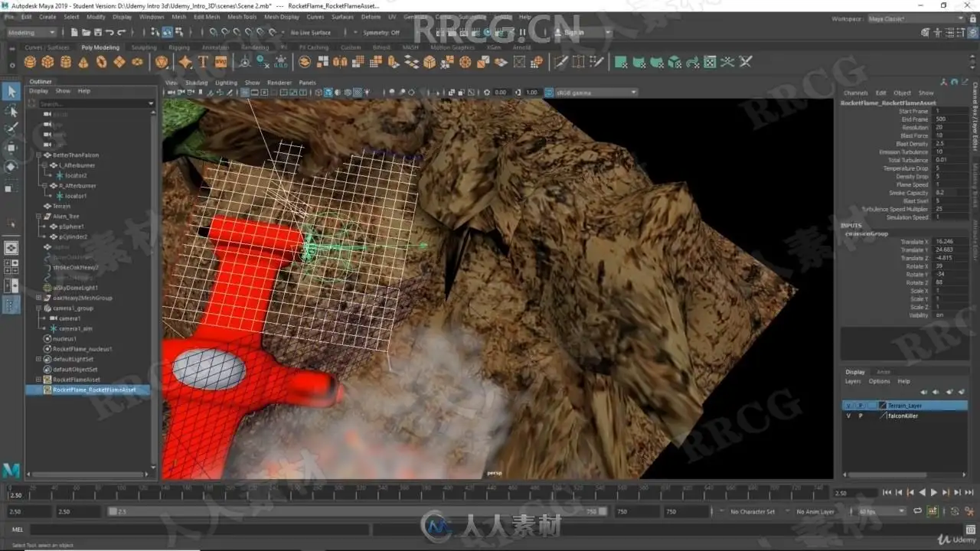Switch to four view pane layout
The width and height of the screenshot is (980, 551).
click(11, 266)
